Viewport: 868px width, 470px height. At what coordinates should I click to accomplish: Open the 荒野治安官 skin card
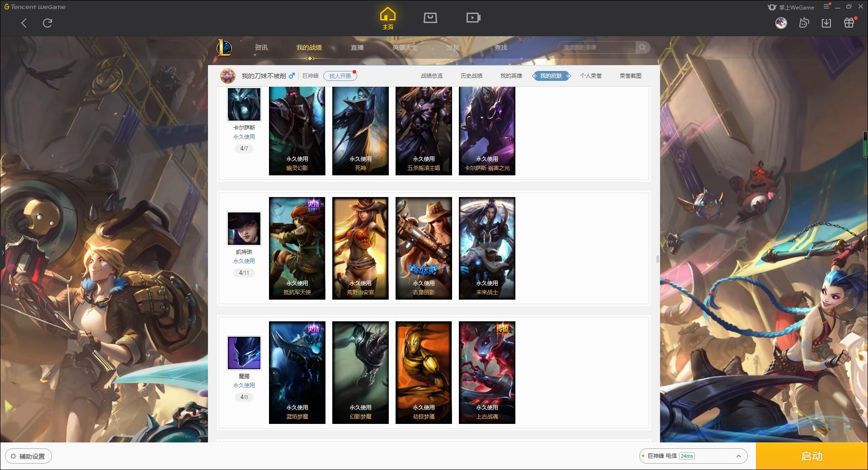coord(360,248)
